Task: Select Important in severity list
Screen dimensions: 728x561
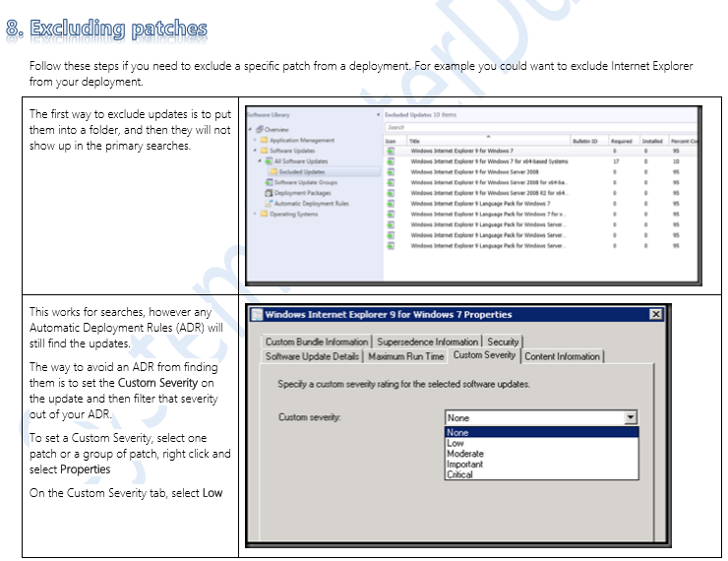Action: 541,464
